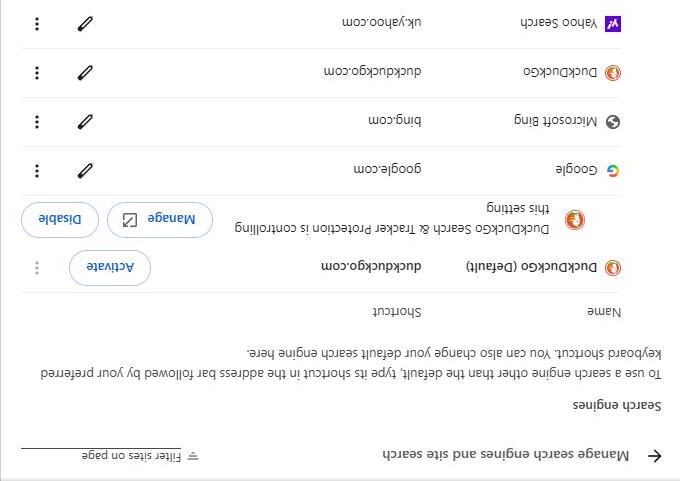
Task: Click the greyed three-dot menu beside Activate
Action: [37, 268]
